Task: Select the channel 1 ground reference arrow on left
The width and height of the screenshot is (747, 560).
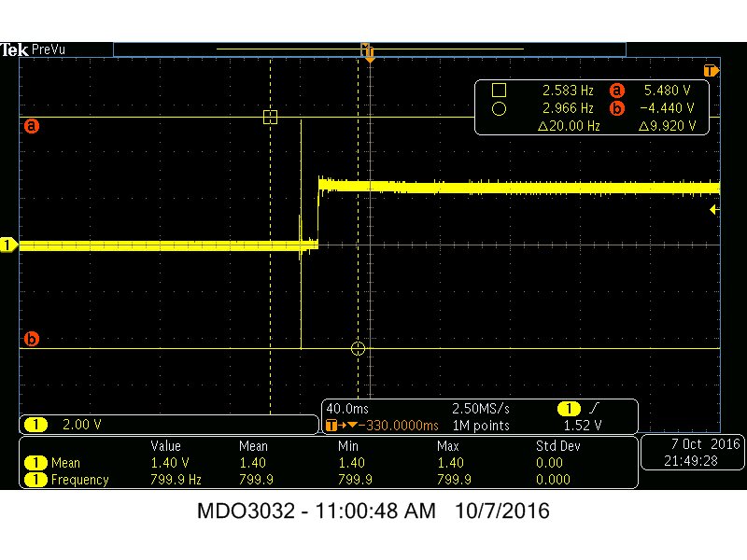Action: pos(9,245)
